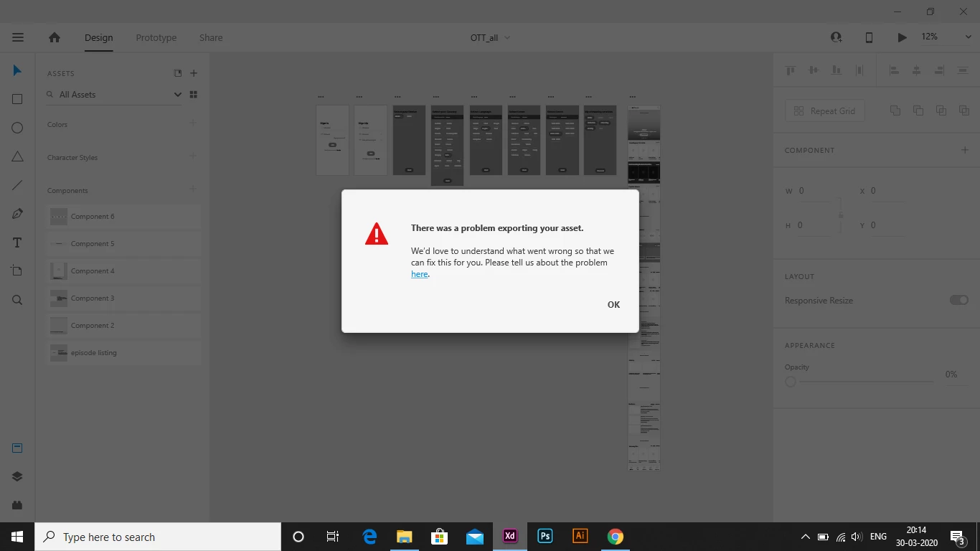This screenshot has width=980, height=551.
Task: Toggle Responsive Resize switch
Action: coord(959,300)
